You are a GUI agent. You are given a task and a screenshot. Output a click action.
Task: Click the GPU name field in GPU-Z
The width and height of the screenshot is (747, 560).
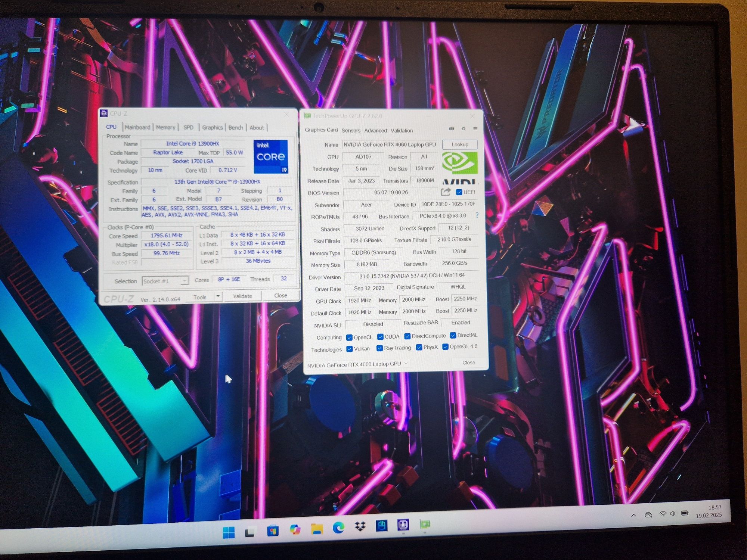(390, 144)
